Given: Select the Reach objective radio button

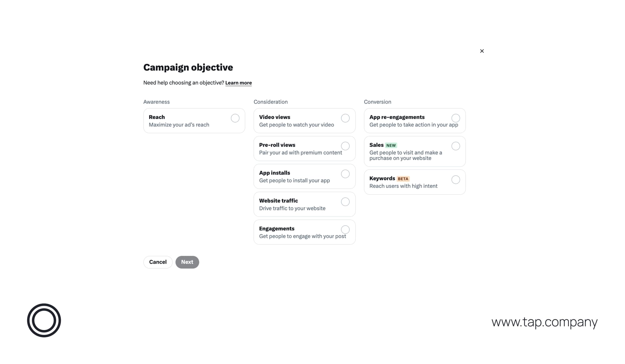Looking at the screenshot, I should point(235,118).
